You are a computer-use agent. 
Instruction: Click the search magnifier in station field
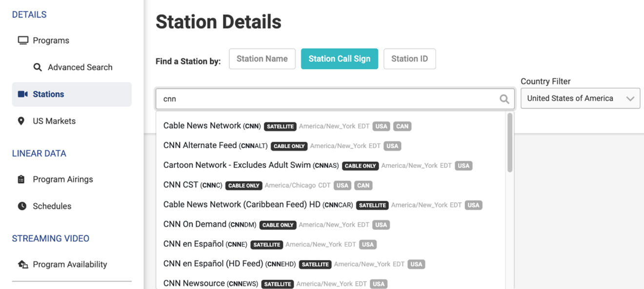(504, 99)
